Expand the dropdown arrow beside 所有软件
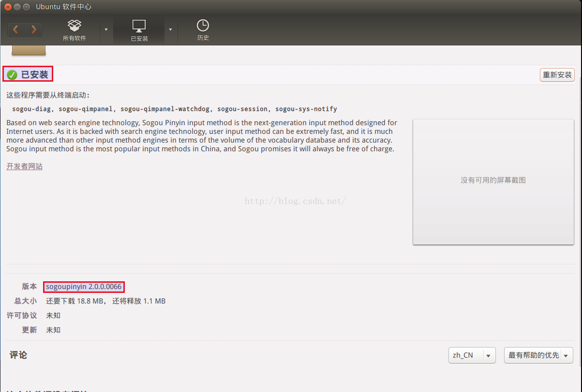Viewport: 582px width, 392px height. 106,29
